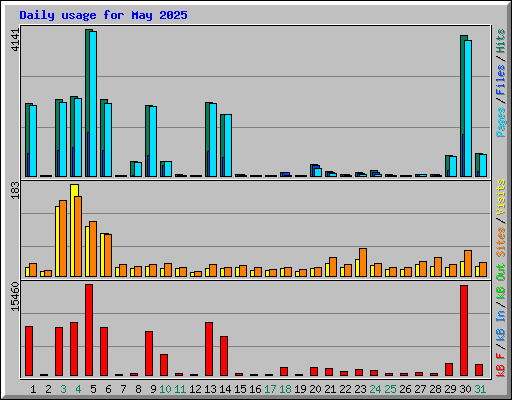Click day 20 on the x-axis
Viewport: 512px width, 400px height.
[315, 389]
